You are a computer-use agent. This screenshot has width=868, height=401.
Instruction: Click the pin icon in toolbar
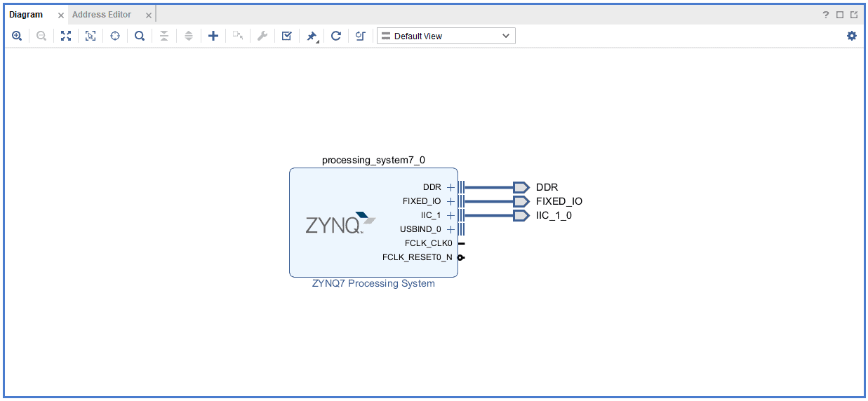click(312, 36)
